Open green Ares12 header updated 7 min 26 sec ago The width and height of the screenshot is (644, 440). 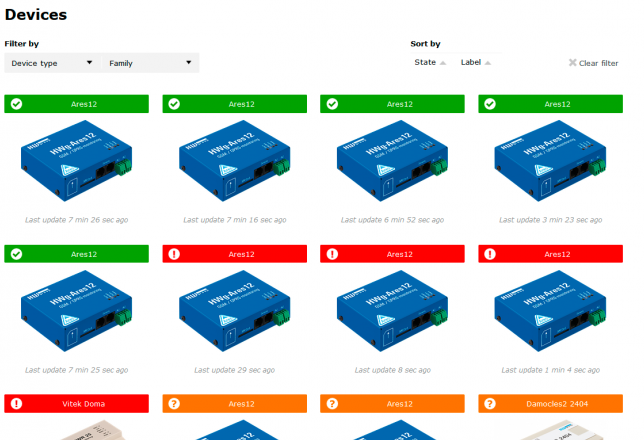click(x=76, y=104)
